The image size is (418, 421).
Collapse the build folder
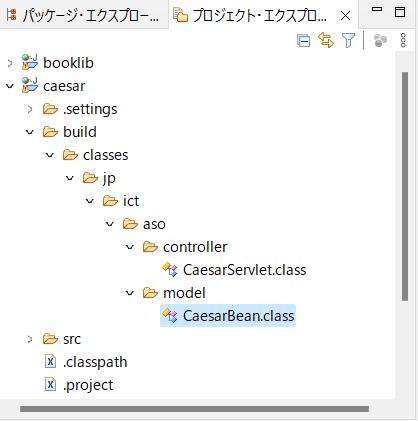pyautogui.click(x=30, y=132)
